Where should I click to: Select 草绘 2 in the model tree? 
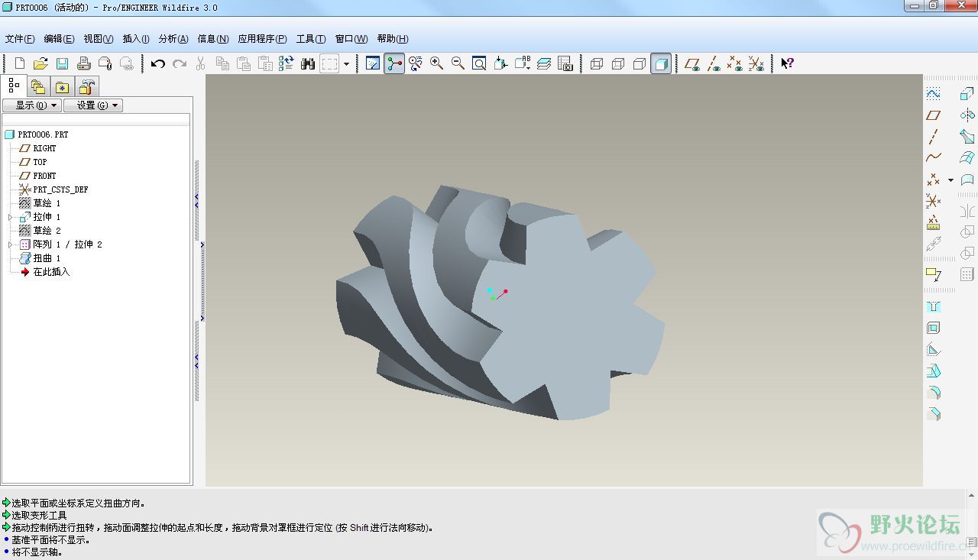point(40,231)
